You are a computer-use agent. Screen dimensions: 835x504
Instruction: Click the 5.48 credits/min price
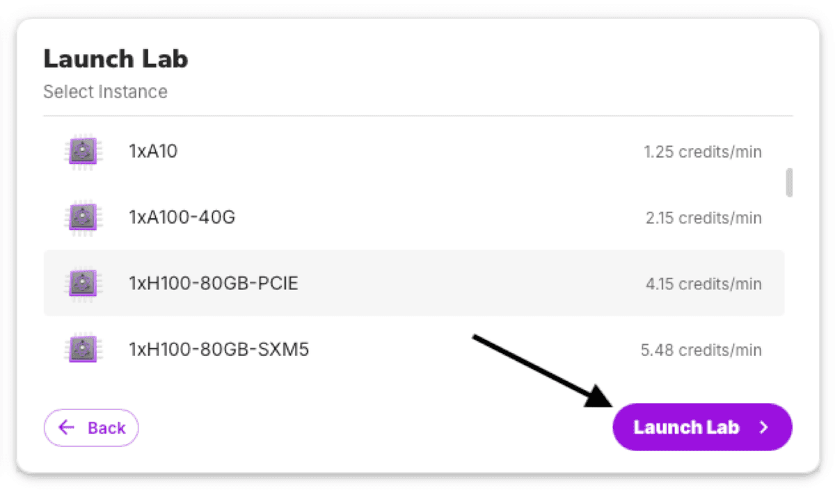(701, 350)
